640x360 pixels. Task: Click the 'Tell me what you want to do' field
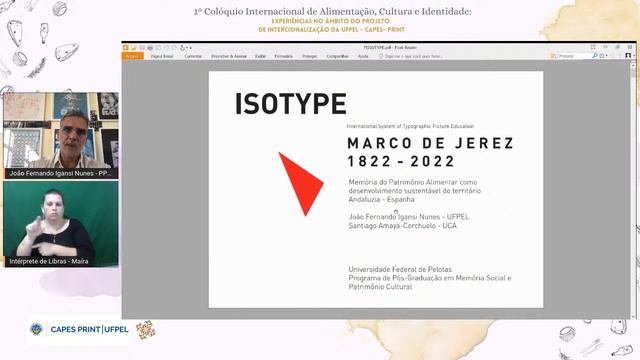point(411,56)
